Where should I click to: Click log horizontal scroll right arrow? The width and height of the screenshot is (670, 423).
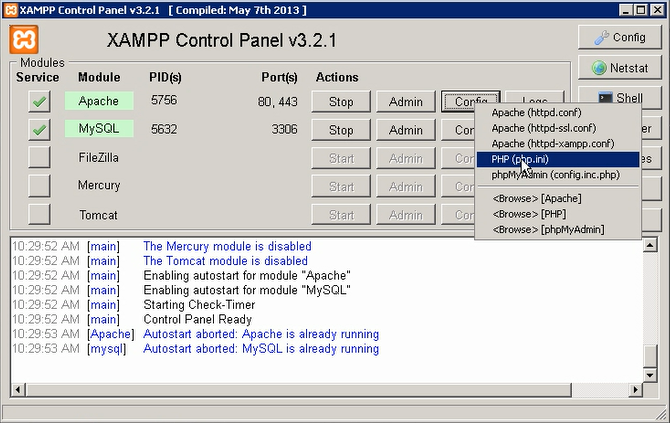tap(635, 390)
